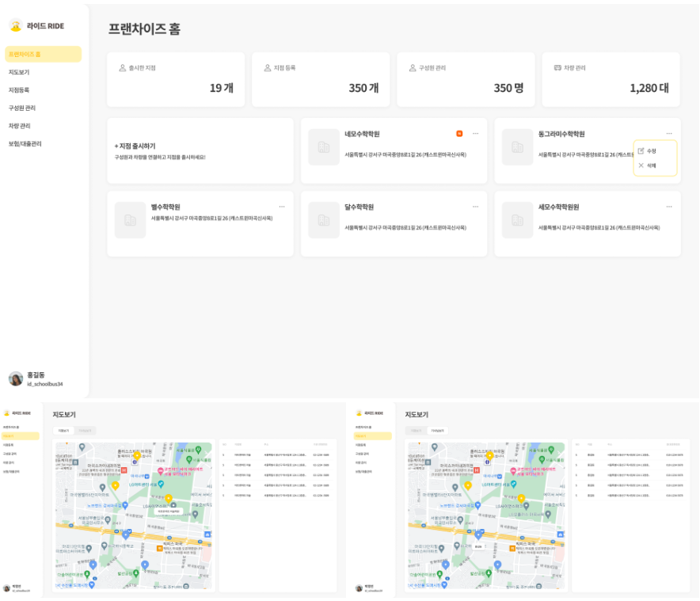This screenshot has width=700, height=601.
Task: Open the three-dot menu on 별수학학원 card
Action: pos(282,207)
